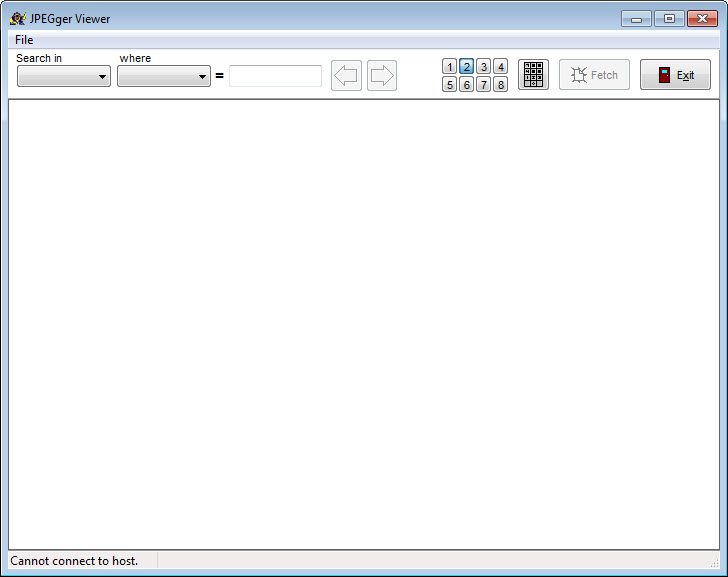Select layout number 2
728x577 pixels.
(x=467, y=67)
